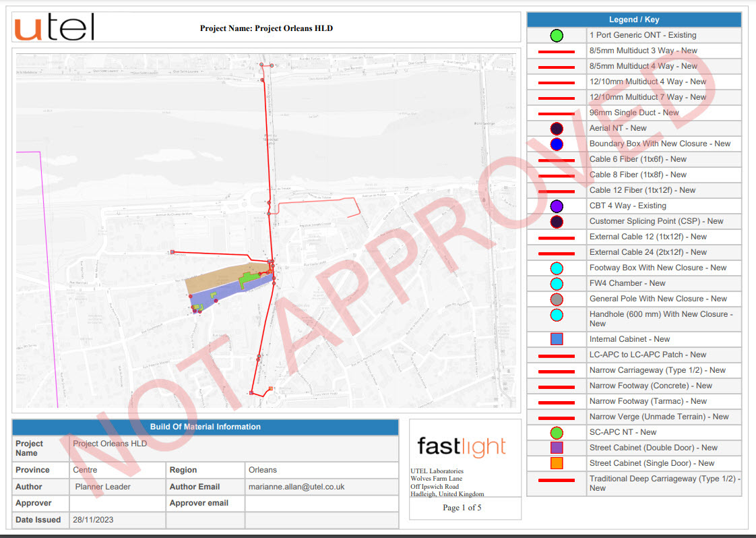Click the Cable 12 Fiber (1tx12f) line symbol
This screenshot has width=756, height=538.
coord(557,191)
